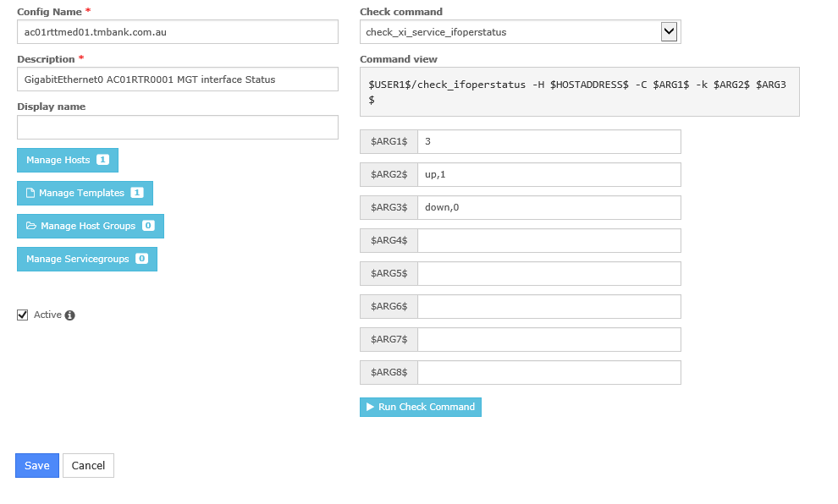Screen dimensions: 838x504
Task: Select the check_xi_service_ifoperstatus combo box
Action: click(510, 32)
